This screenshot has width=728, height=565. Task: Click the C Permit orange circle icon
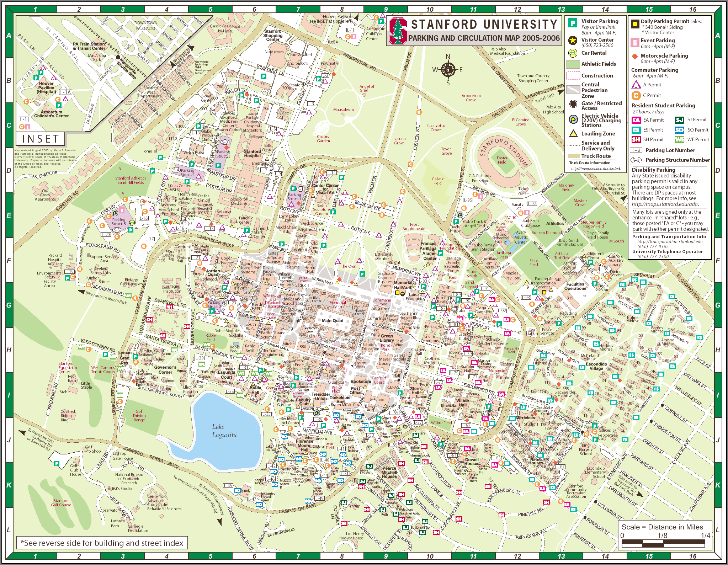[x=636, y=95]
